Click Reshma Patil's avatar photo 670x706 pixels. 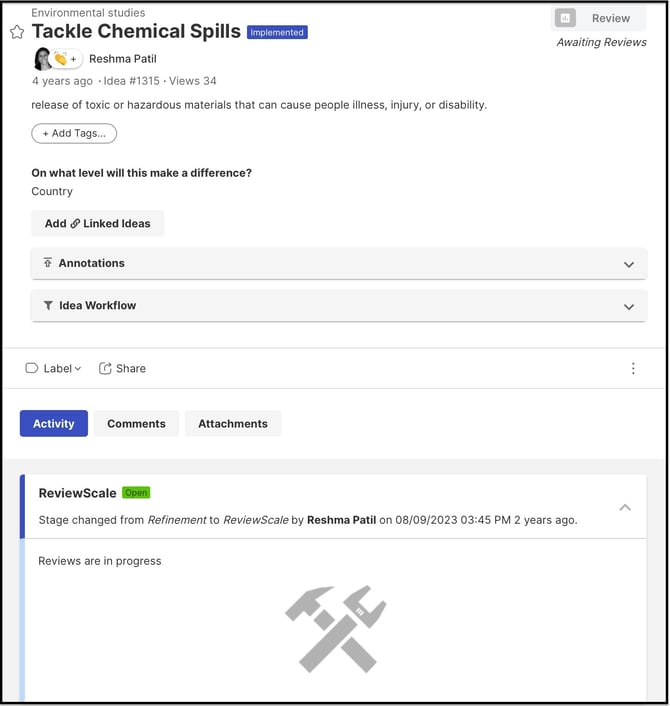(42, 59)
